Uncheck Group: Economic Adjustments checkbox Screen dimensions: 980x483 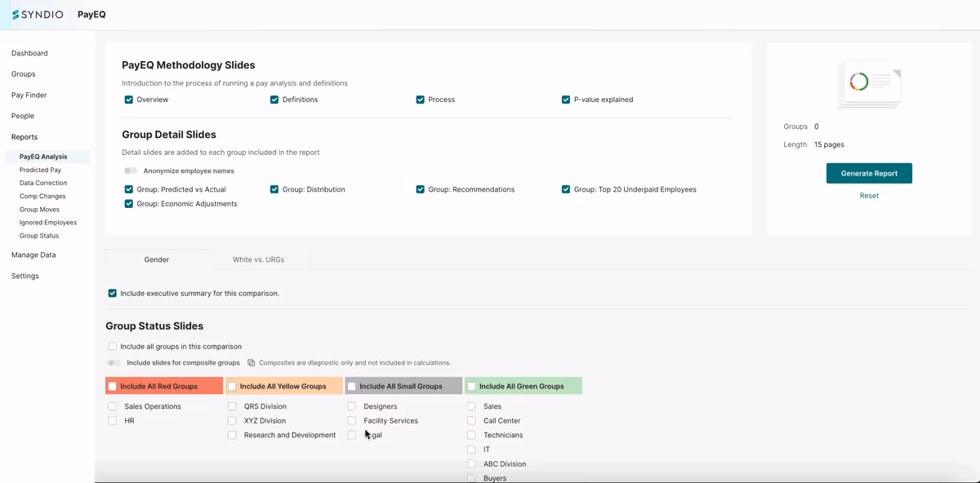pyautogui.click(x=129, y=204)
